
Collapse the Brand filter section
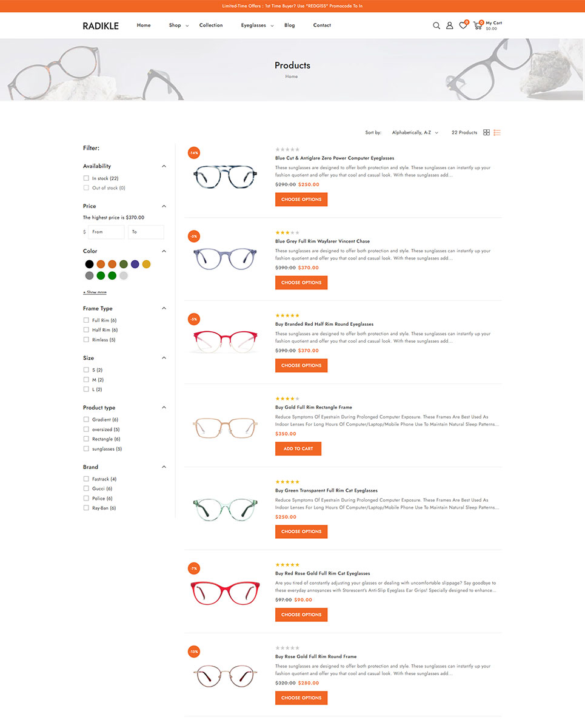click(x=164, y=467)
